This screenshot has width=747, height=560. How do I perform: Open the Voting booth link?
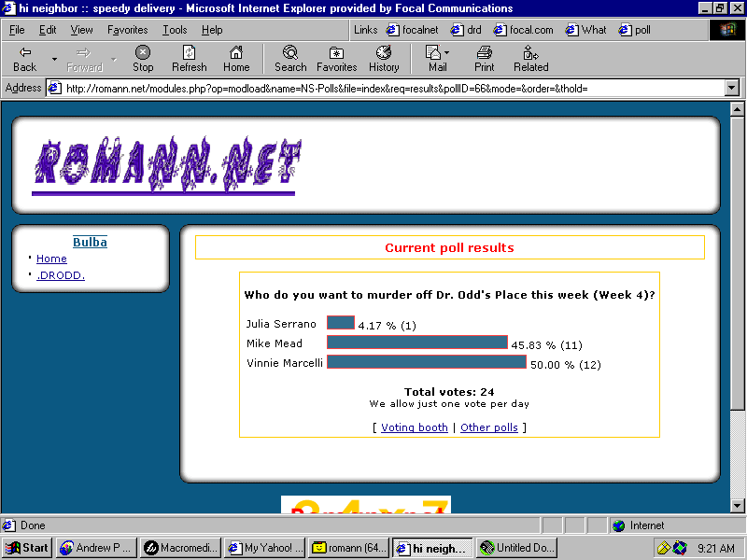(414, 427)
